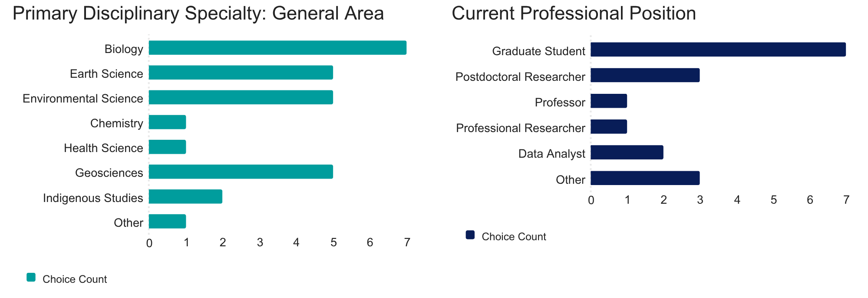The image size is (868, 298).
Task: Click the Primary Disciplinary Specialty chart title
Action: point(198,13)
